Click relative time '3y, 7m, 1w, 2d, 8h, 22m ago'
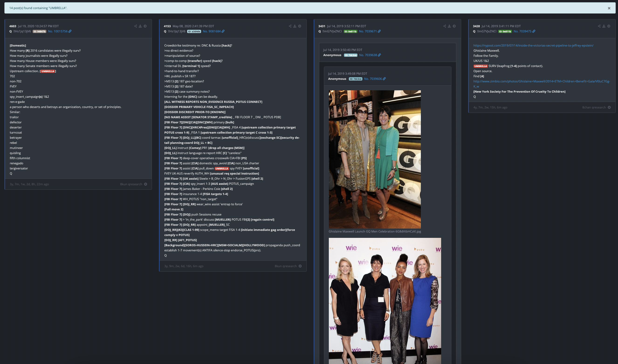 coord(29,184)
